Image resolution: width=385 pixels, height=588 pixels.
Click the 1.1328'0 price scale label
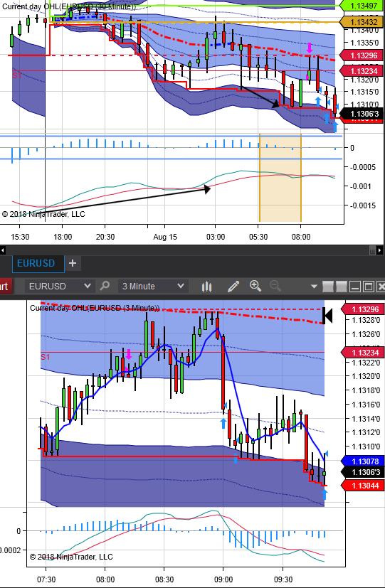click(x=366, y=320)
